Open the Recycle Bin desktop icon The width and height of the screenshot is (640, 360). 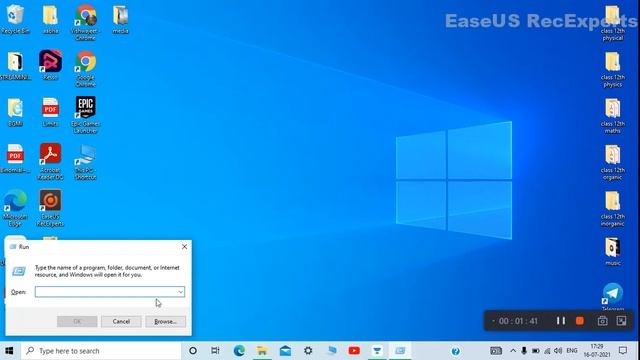point(15,19)
